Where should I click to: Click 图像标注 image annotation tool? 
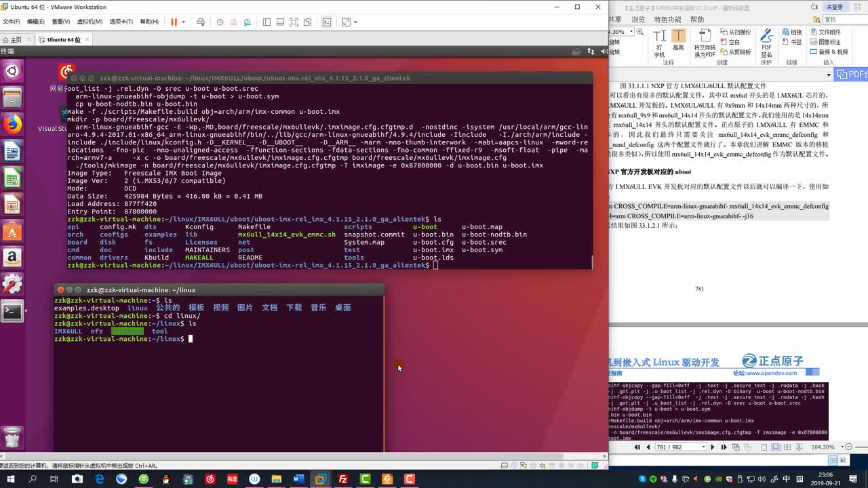(x=825, y=42)
